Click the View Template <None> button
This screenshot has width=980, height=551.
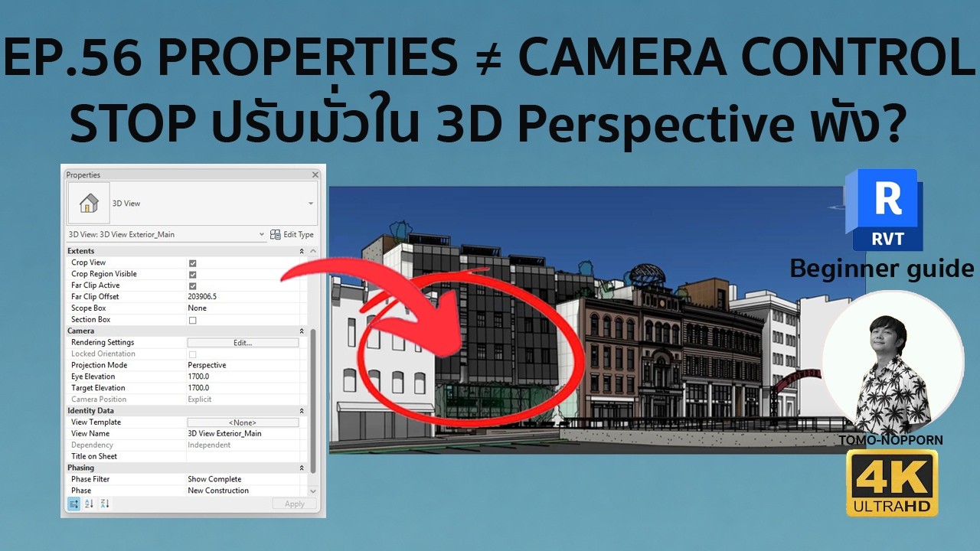(x=243, y=422)
